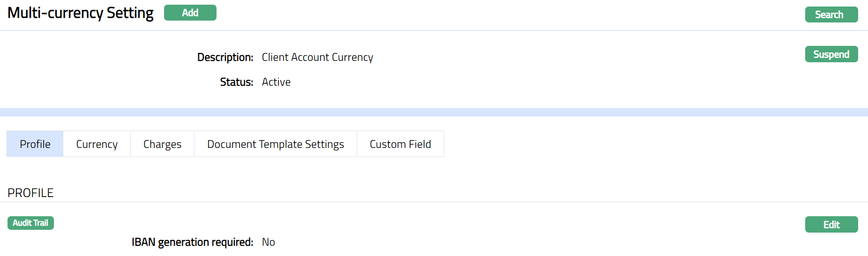Go to Document Template Settings tab
The image size is (868, 256).
pos(276,144)
